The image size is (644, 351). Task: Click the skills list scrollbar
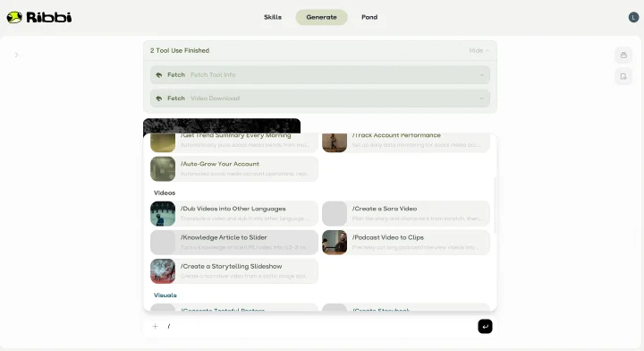pyautogui.click(x=495, y=206)
